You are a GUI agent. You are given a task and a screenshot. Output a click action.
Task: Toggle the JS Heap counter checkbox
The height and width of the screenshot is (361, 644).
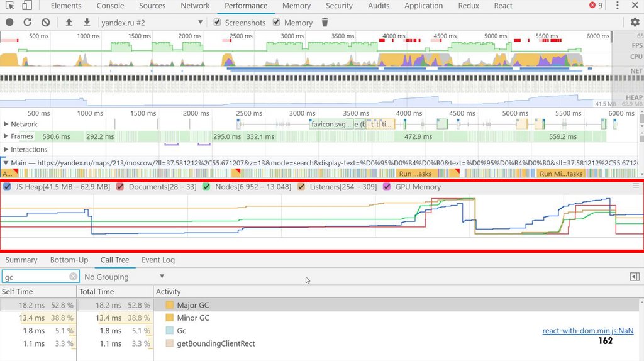(7, 187)
